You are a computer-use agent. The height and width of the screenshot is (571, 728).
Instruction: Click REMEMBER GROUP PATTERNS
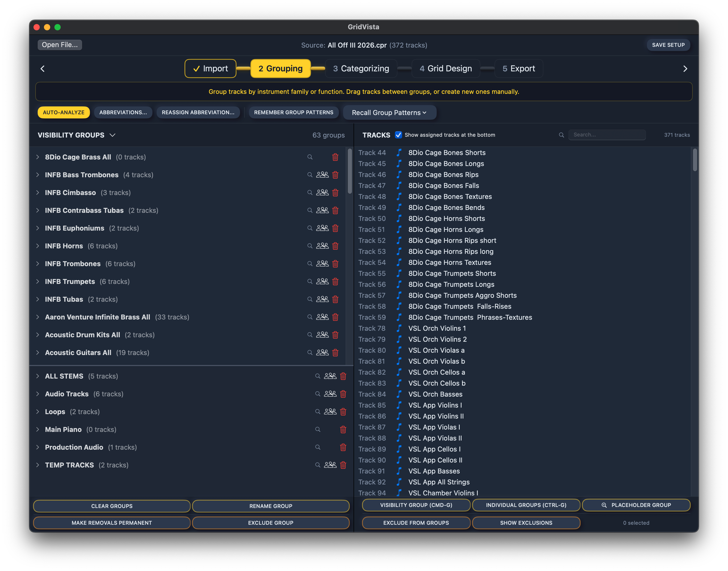click(x=294, y=112)
